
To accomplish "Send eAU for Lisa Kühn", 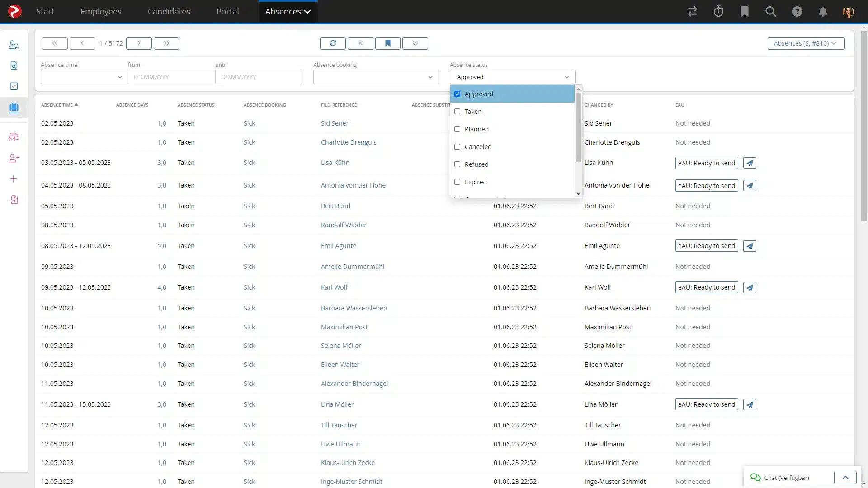I will tap(750, 163).
